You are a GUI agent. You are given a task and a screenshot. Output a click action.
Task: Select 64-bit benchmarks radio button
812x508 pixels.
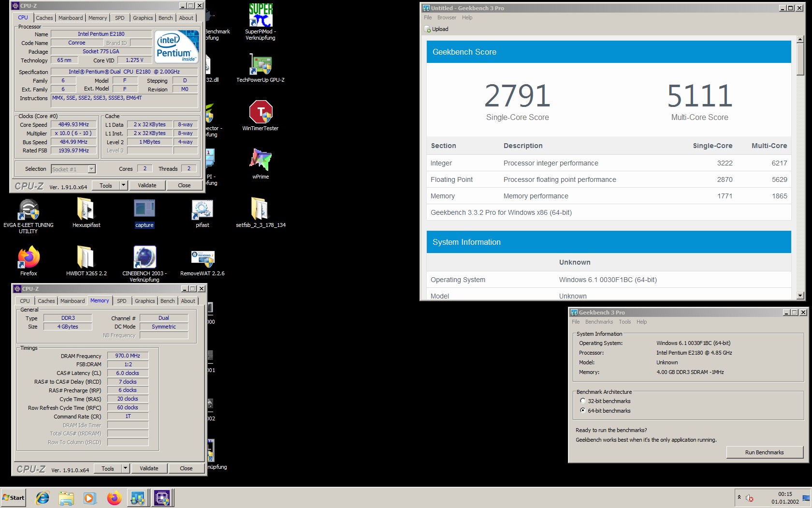click(x=583, y=410)
